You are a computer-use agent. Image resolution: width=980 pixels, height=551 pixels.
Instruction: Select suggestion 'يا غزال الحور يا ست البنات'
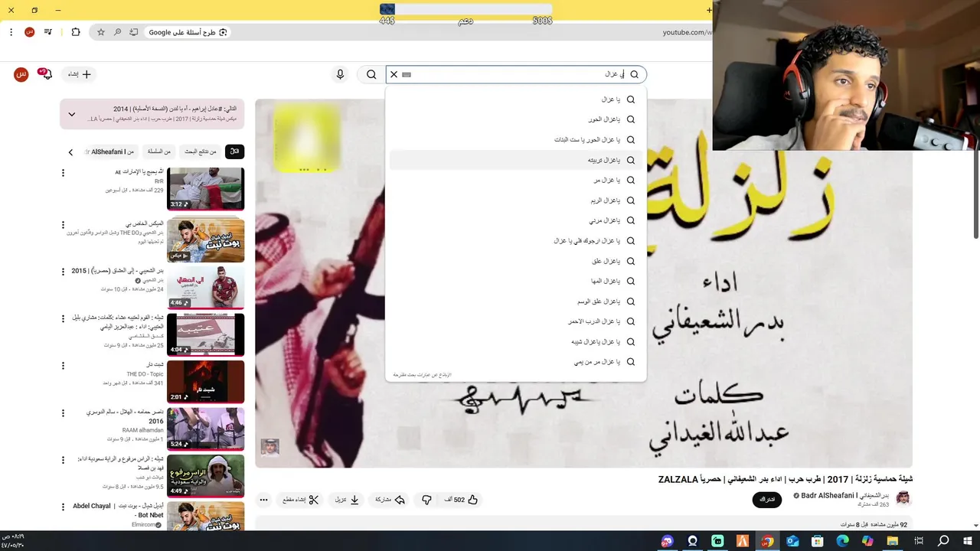(516, 140)
